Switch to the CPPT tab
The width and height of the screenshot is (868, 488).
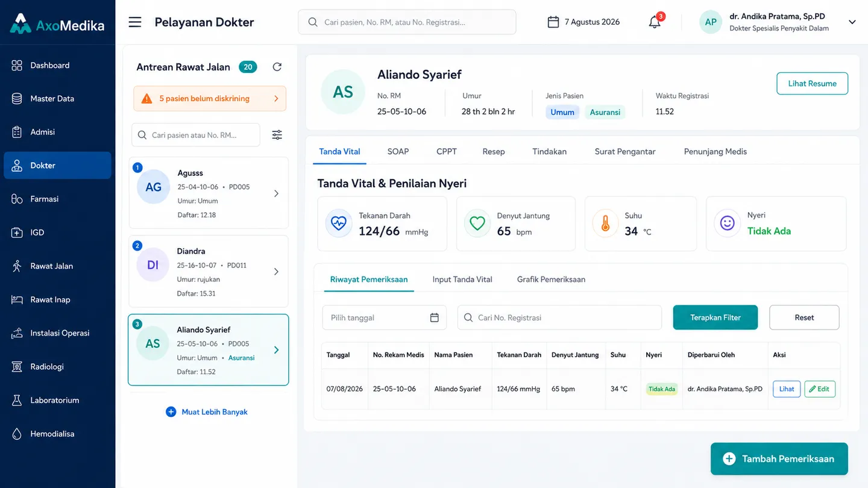[x=447, y=152]
